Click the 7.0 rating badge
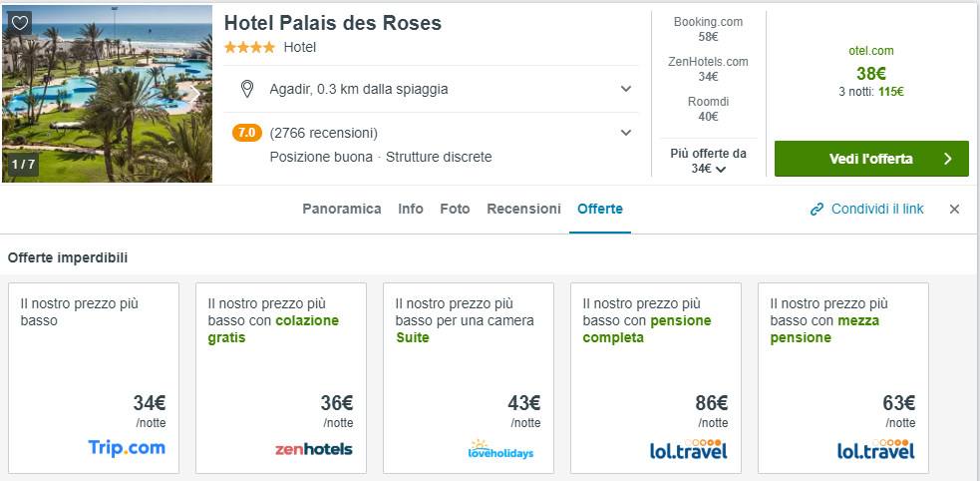980x481 pixels. pyautogui.click(x=246, y=133)
